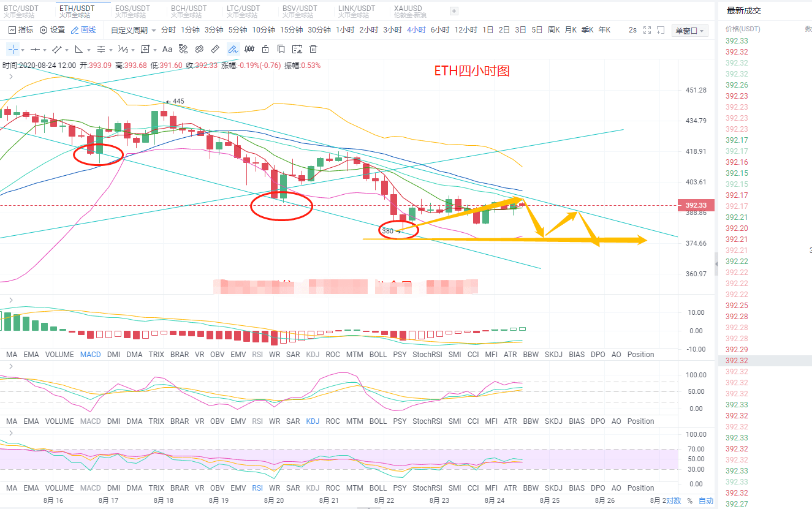Select Position in the RSI-highlighted indicator row

point(640,488)
